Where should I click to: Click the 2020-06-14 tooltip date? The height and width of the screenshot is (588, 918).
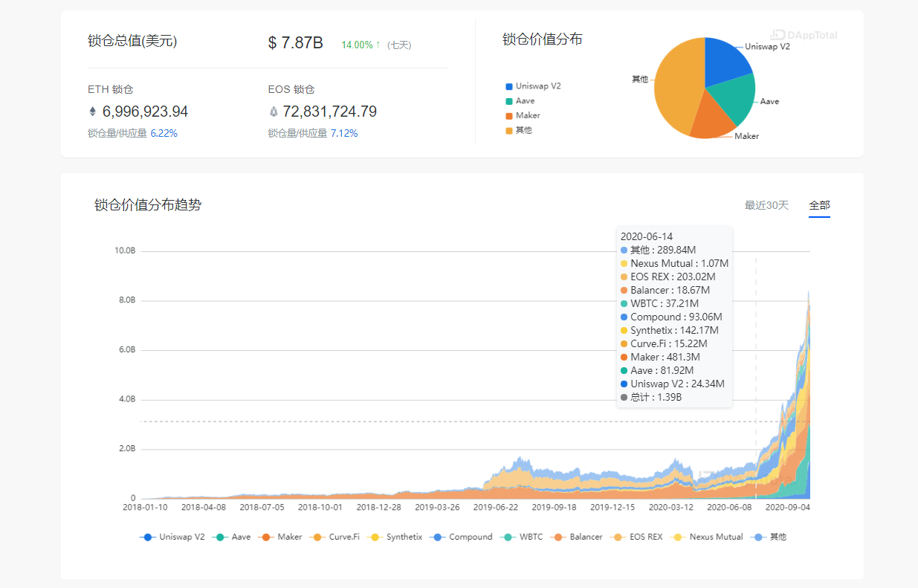tap(647, 236)
